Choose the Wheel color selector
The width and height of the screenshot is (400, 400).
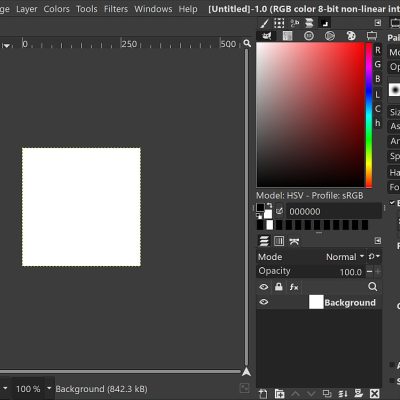330,36
